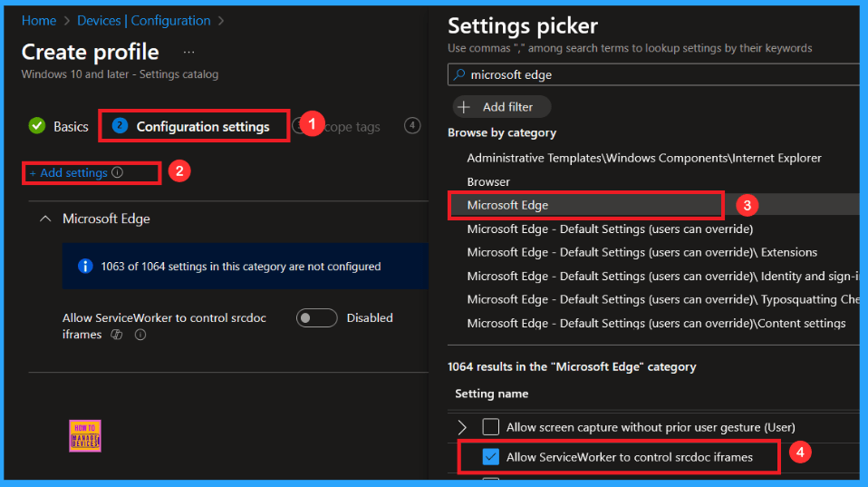This screenshot has height=487, width=868.
Task: Click the step 2 circle icon
Action: click(x=120, y=126)
